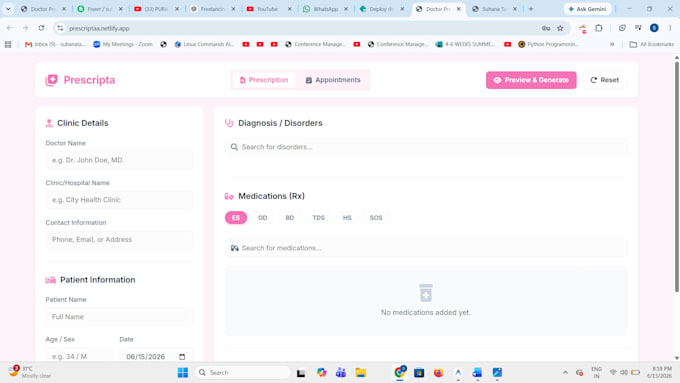The width and height of the screenshot is (680, 383).
Task: Open the Chrome apps grid icon
Action: tap(8, 44)
